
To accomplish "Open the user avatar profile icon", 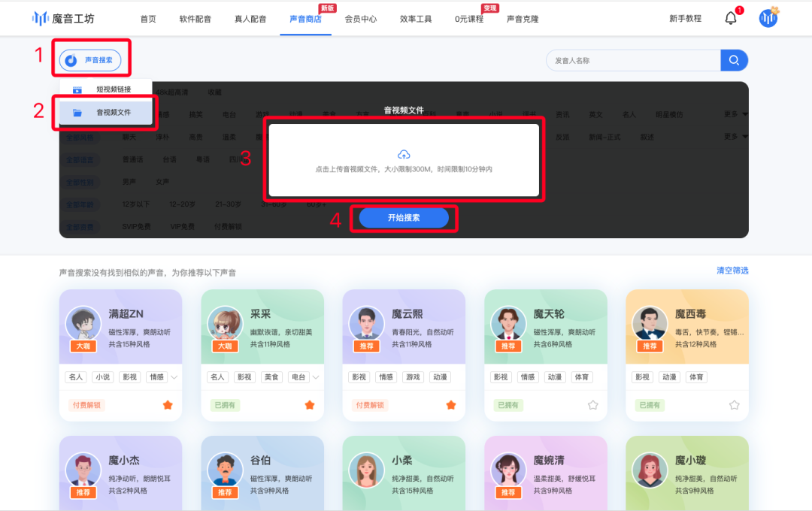I will [x=768, y=18].
